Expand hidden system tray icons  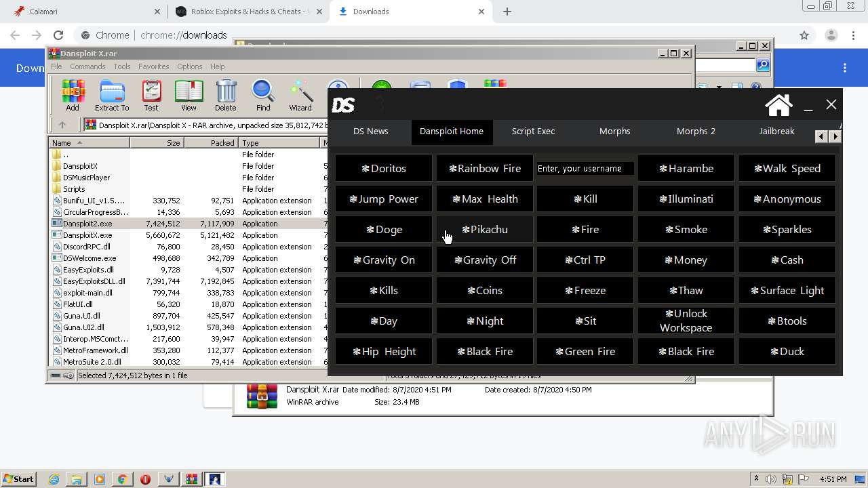tap(756, 479)
